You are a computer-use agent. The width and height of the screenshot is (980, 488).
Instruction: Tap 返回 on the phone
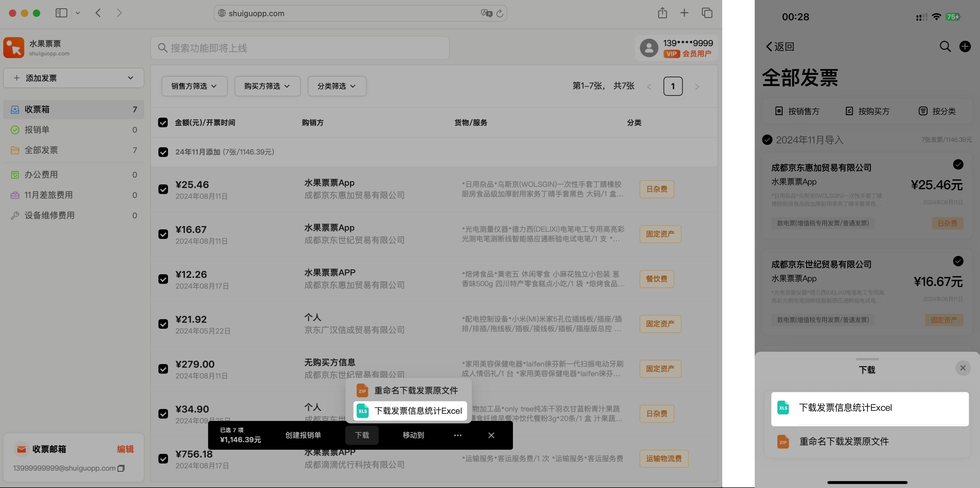tap(780, 46)
